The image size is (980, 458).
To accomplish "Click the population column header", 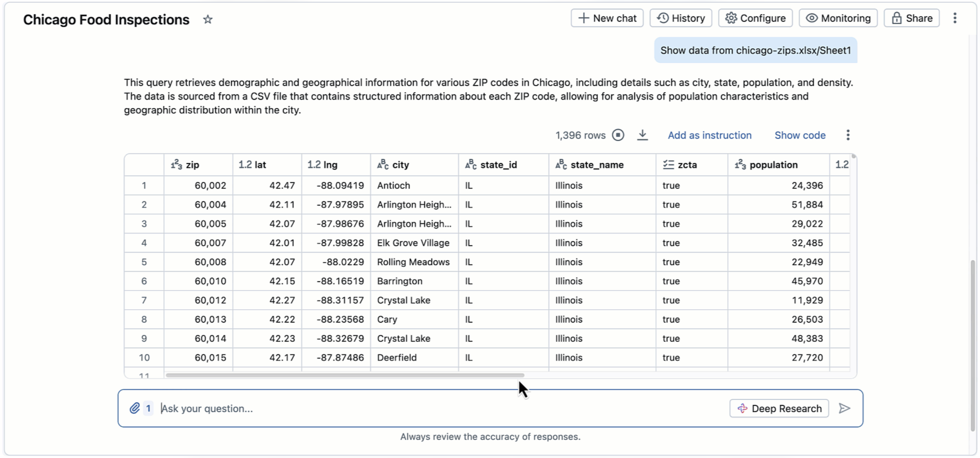I will click(x=778, y=165).
